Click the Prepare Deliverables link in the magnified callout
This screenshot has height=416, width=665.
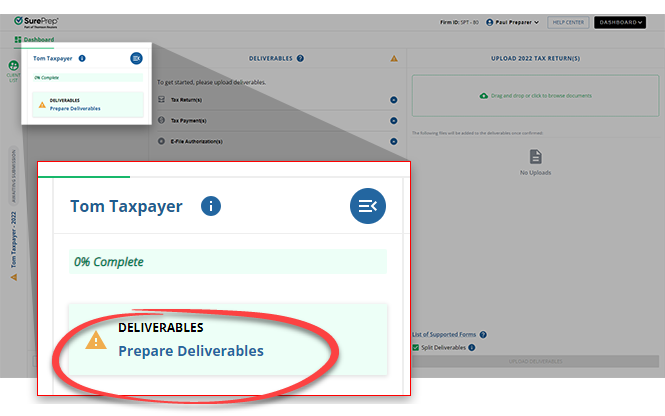tap(191, 351)
